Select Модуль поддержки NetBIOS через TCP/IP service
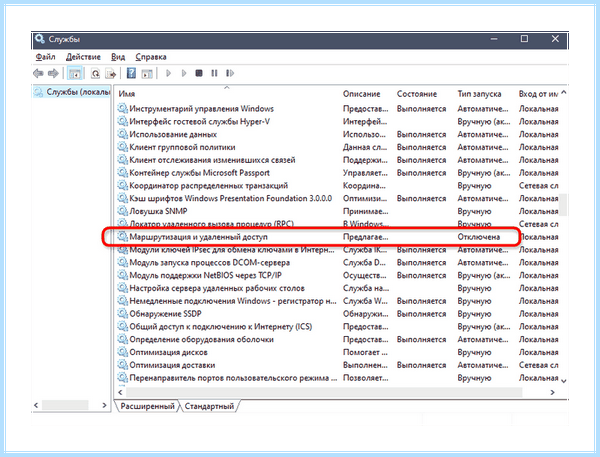The image size is (600, 457). point(205,275)
